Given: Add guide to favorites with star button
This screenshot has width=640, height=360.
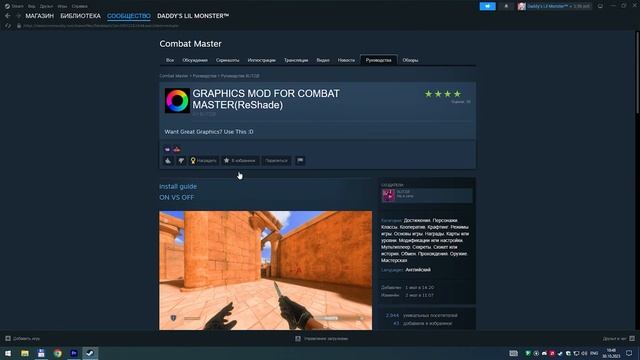Looking at the screenshot, I should [240, 161].
